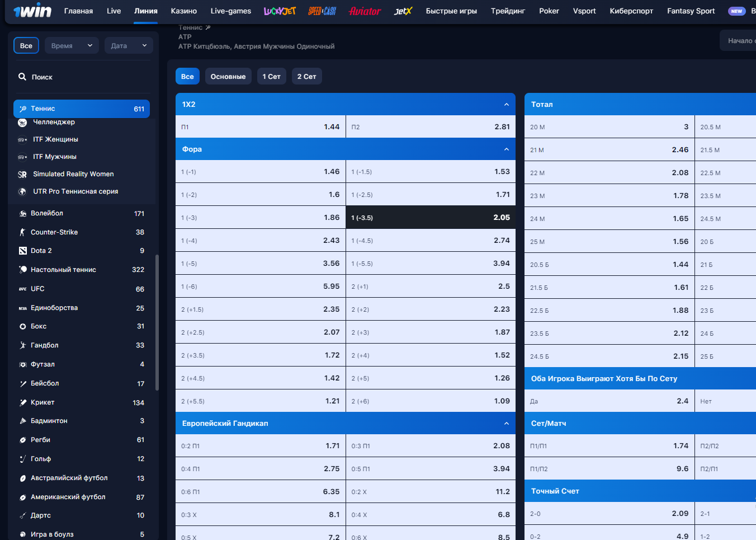Open the Киберспорт nav item
The height and width of the screenshot is (540, 756).
pos(631,11)
